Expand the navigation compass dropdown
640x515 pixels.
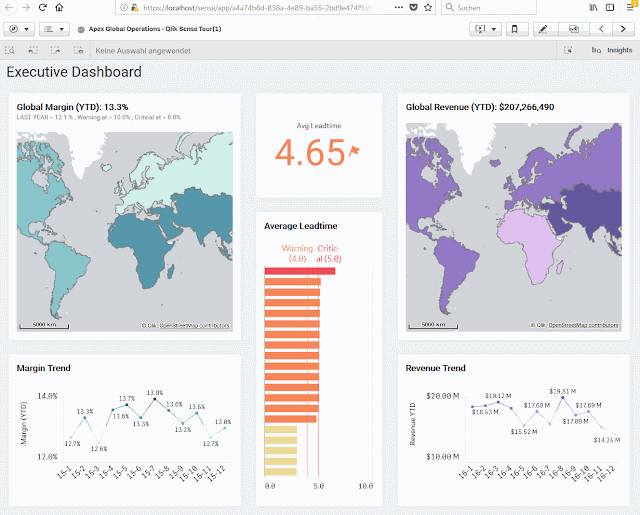19,29
